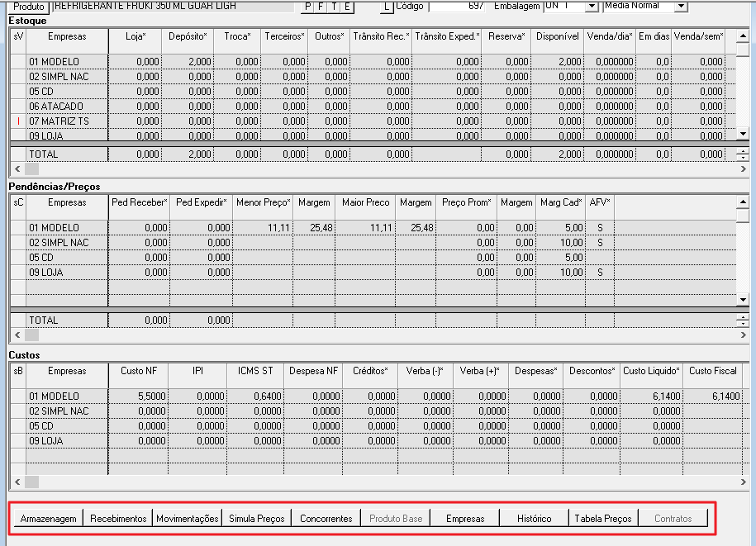
Task: Click the small L button beside Código
Action: (387, 7)
